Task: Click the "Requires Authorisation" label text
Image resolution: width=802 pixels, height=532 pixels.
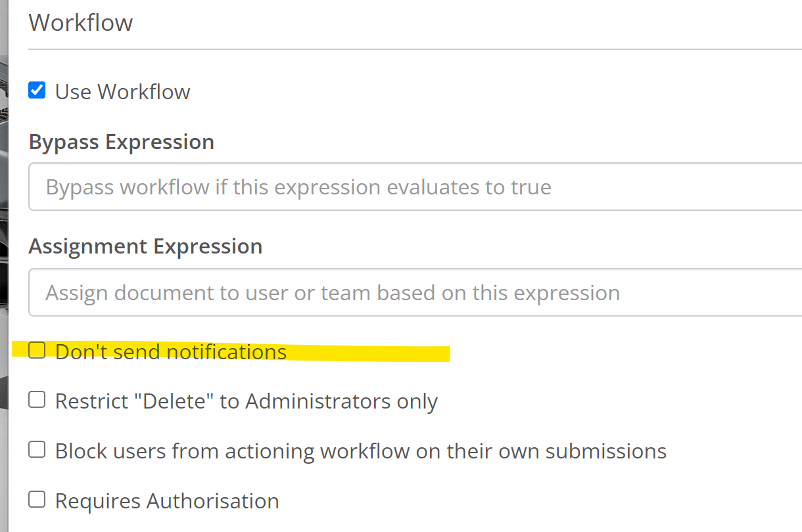Action: tap(167, 501)
